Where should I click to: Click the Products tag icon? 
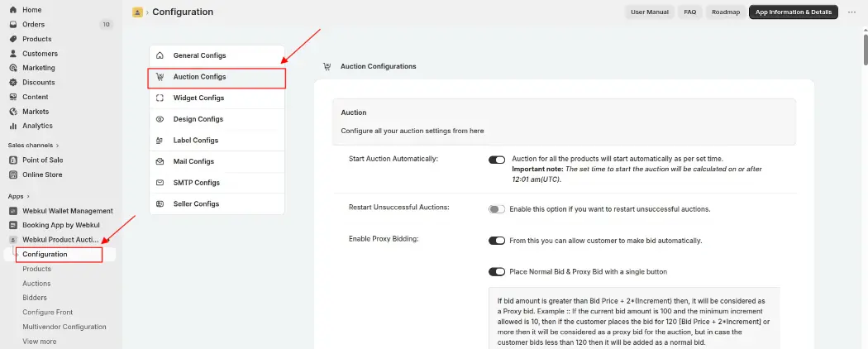[x=13, y=39]
